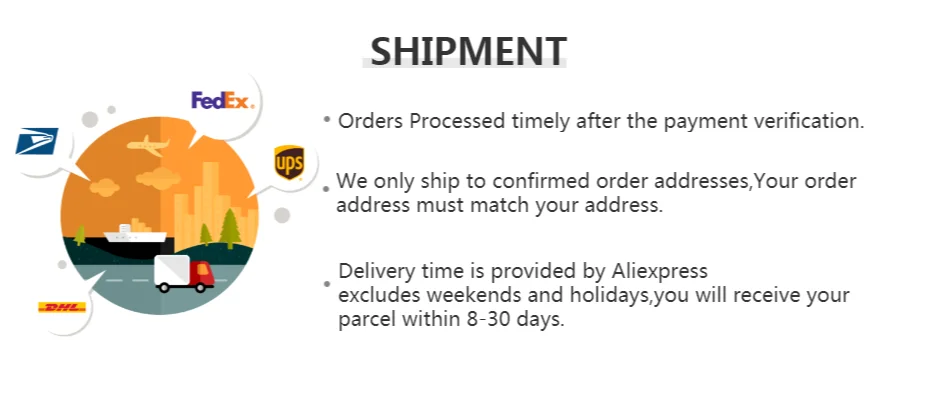Click the small tree at the left edge
932x400 pixels.
coord(80,235)
